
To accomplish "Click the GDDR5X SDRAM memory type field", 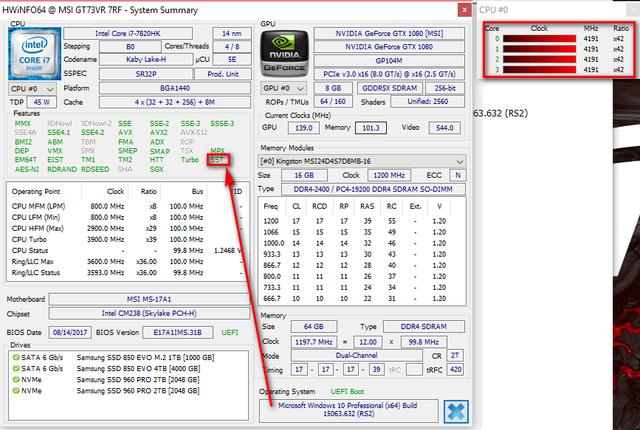I will click(x=389, y=88).
